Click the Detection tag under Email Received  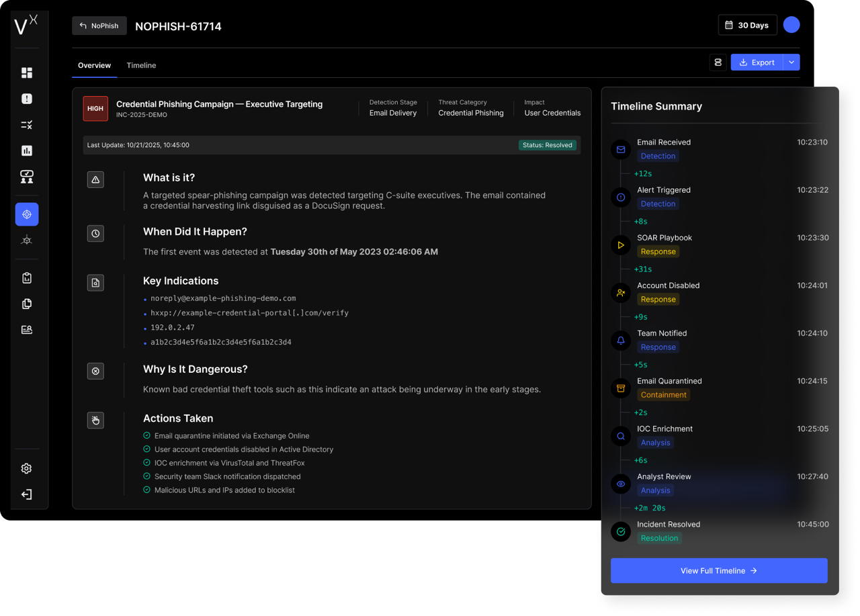(658, 156)
